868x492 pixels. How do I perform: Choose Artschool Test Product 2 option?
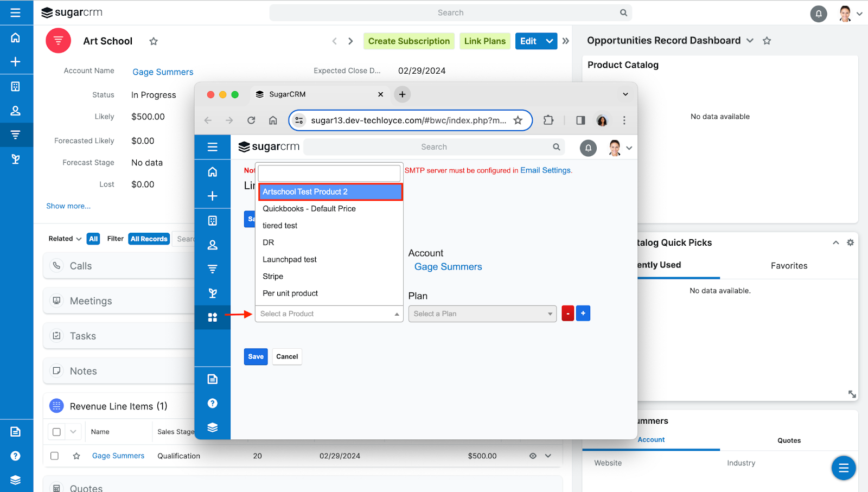330,192
